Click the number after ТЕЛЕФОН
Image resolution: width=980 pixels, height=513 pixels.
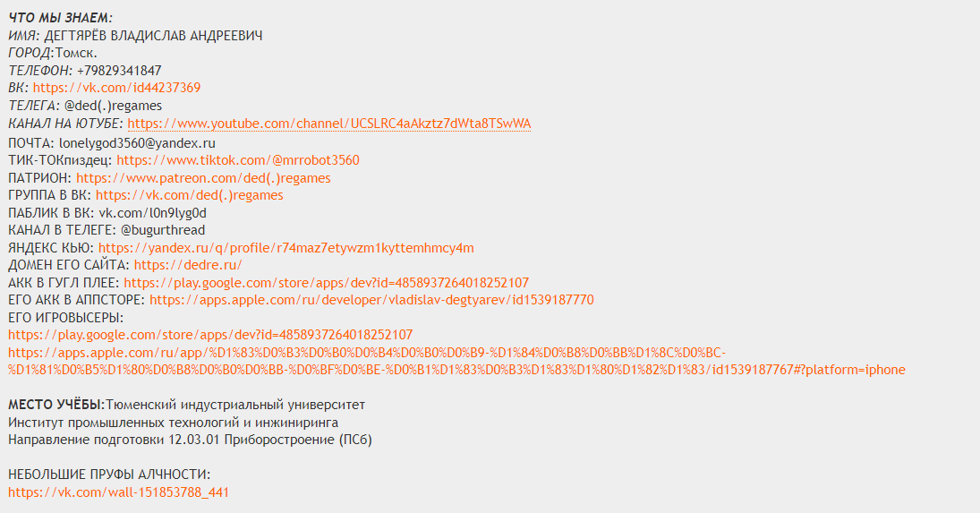click(119, 71)
